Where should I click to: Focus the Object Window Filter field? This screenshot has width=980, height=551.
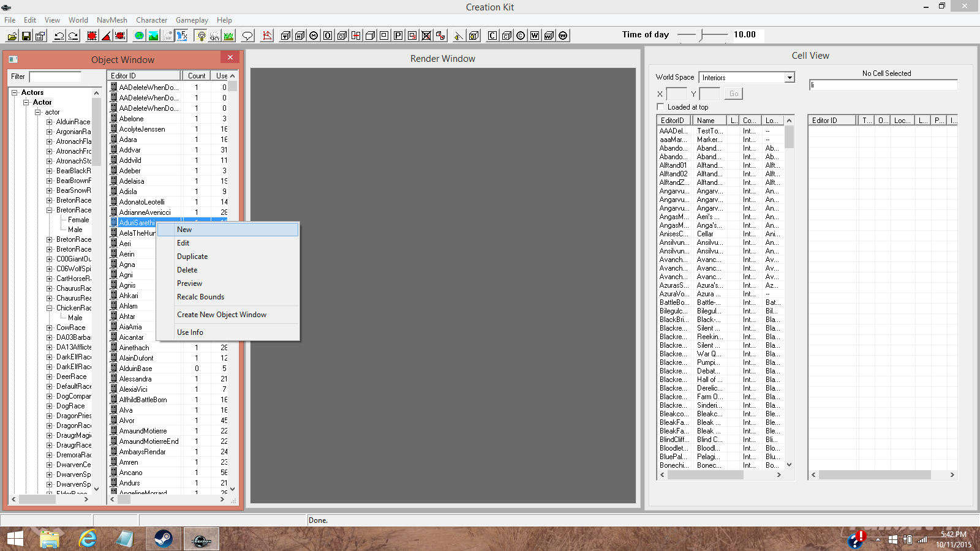tap(55, 77)
